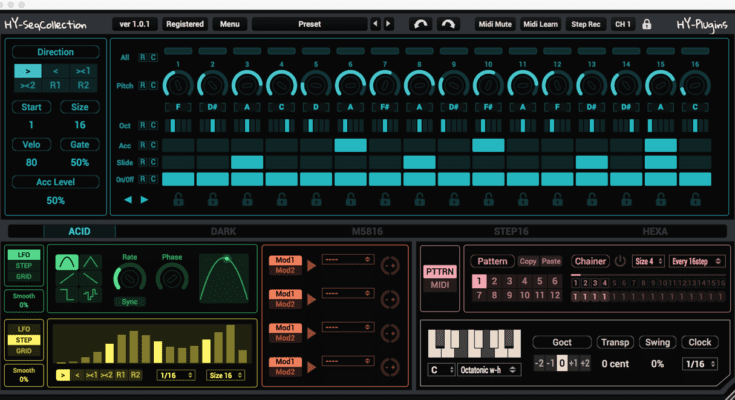Open the Every 16step chainer dropdown
The height and width of the screenshot is (400, 735).
coord(695,261)
